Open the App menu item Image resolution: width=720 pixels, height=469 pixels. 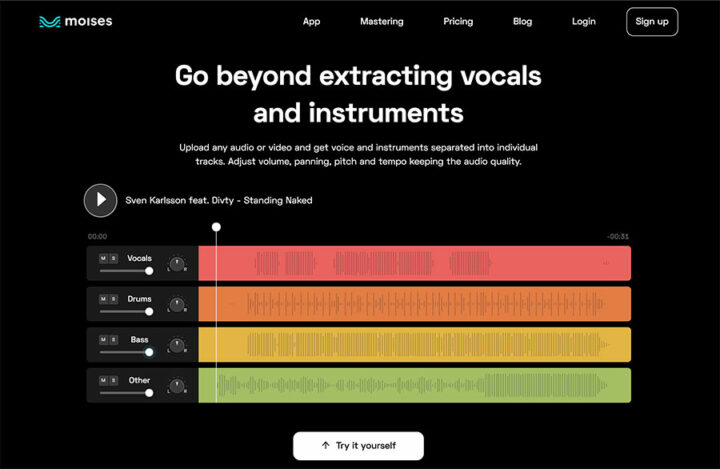311,21
